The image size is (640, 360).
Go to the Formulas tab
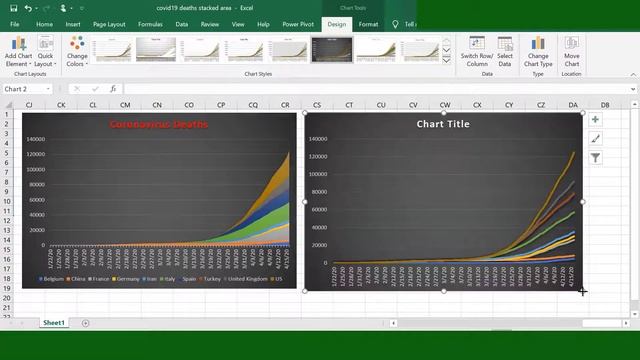pos(150,24)
